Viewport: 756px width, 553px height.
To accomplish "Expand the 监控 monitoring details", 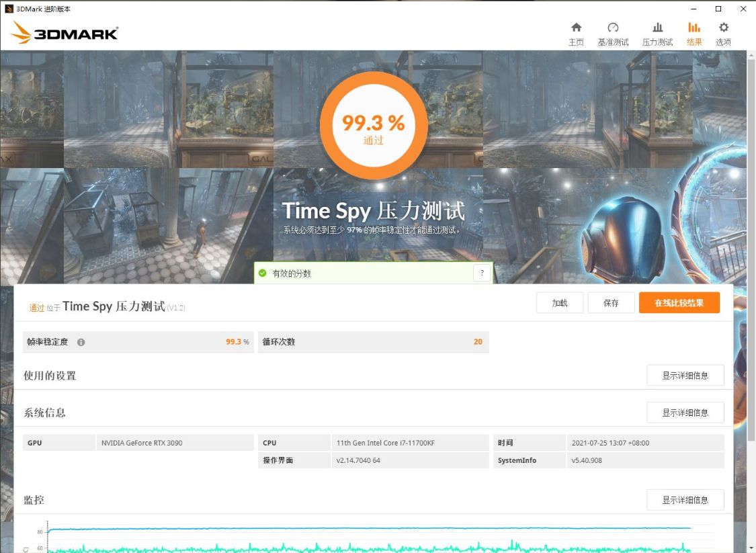I will tap(684, 499).
